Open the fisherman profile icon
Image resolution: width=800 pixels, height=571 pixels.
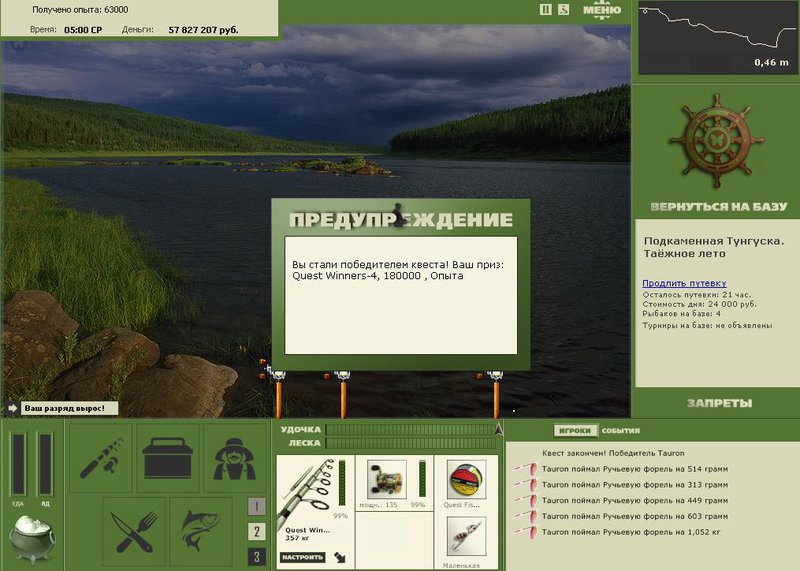click(x=234, y=458)
